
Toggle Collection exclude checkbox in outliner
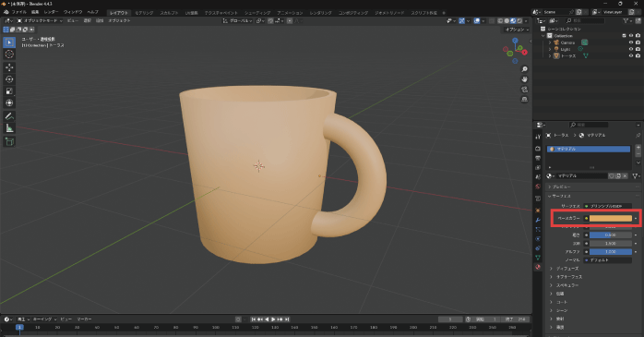coord(624,36)
